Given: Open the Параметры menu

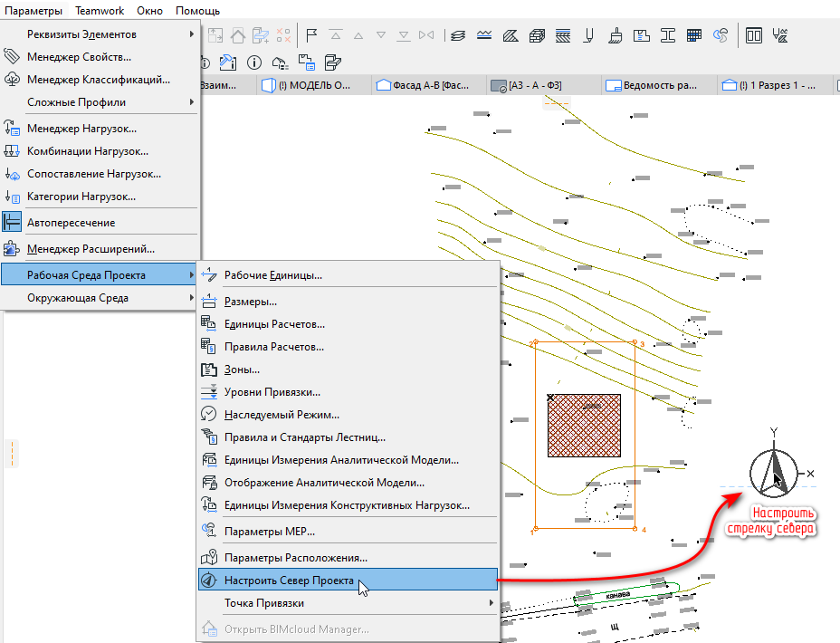Looking at the screenshot, I should (x=33, y=11).
